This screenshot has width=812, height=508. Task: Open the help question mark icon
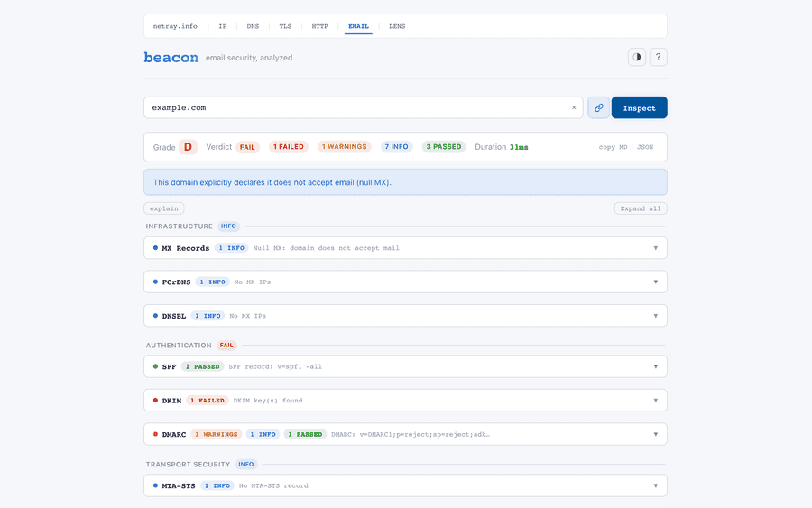659,57
